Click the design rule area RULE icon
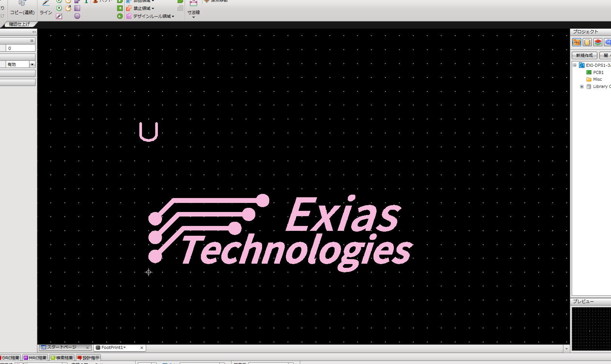 129,16
